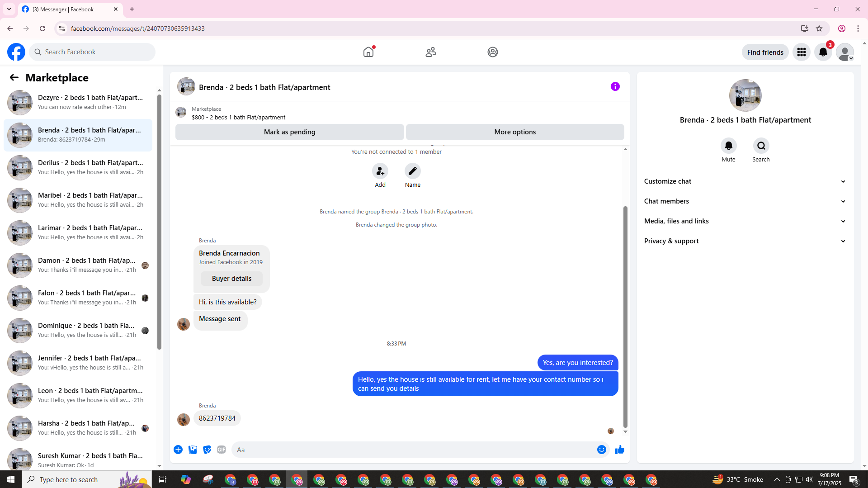Open Friends icon in top navigation

pyautogui.click(x=431, y=52)
